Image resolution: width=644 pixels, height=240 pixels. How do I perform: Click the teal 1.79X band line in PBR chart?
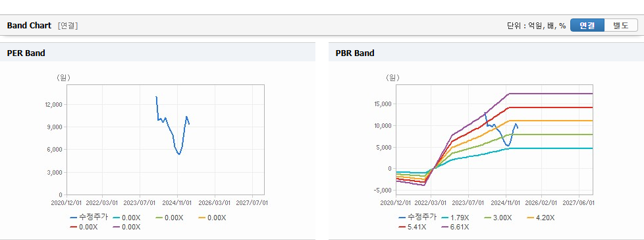coord(550,148)
